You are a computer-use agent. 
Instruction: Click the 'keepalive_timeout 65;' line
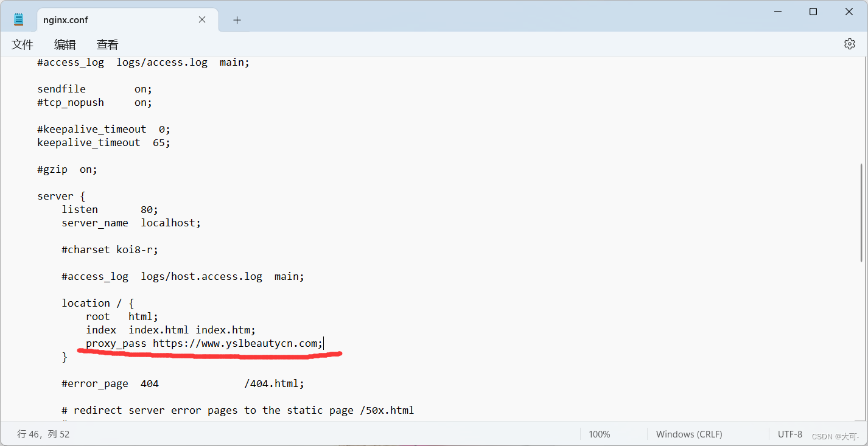pos(104,142)
